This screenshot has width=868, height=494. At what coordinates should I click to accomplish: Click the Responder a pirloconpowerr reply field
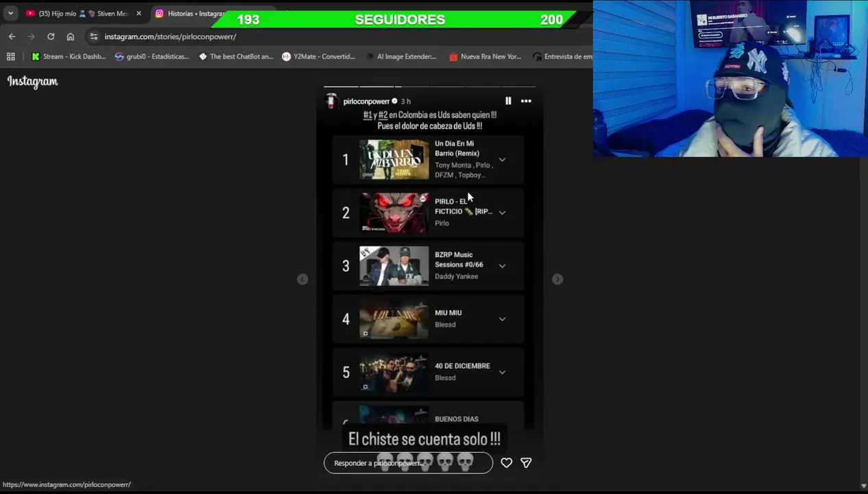(x=408, y=463)
